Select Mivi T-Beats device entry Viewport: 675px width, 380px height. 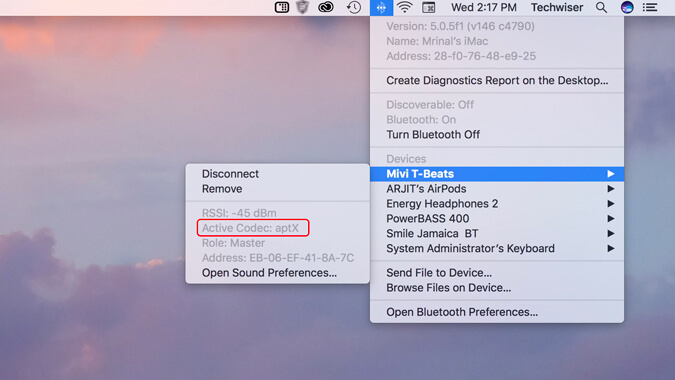pos(497,174)
